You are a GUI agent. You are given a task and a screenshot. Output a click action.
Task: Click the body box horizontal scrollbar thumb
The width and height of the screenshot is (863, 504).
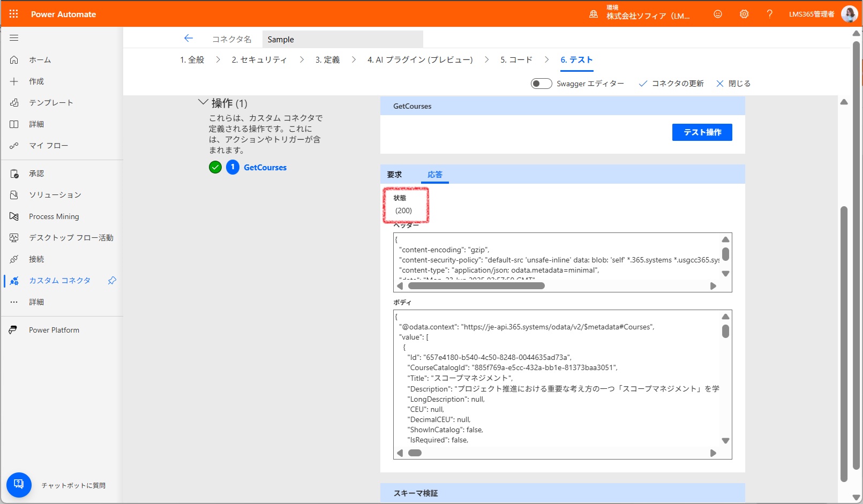point(415,453)
